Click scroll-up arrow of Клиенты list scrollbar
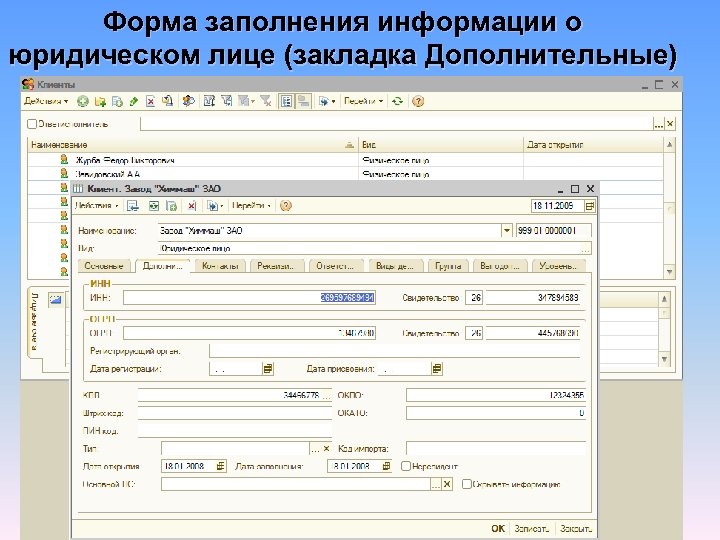Image resolution: width=720 pixels, height=540 pixels. tap(669, 145)
